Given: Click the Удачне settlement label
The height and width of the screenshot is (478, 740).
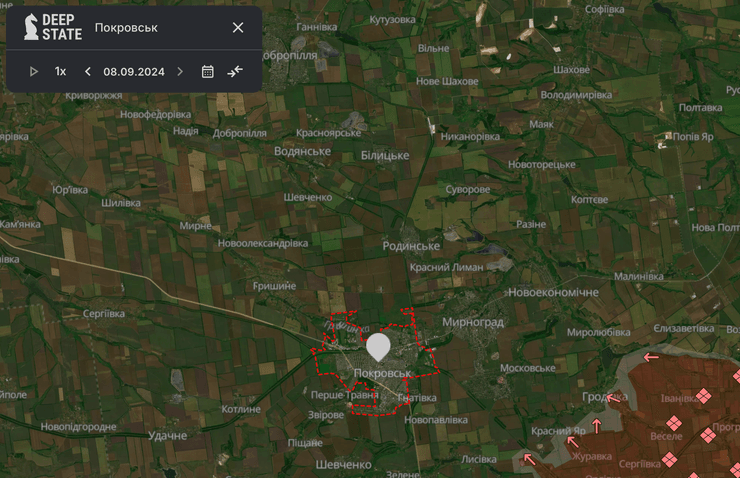Looking at the screenshot, I should pyautogui.click(x=167, y=435).
